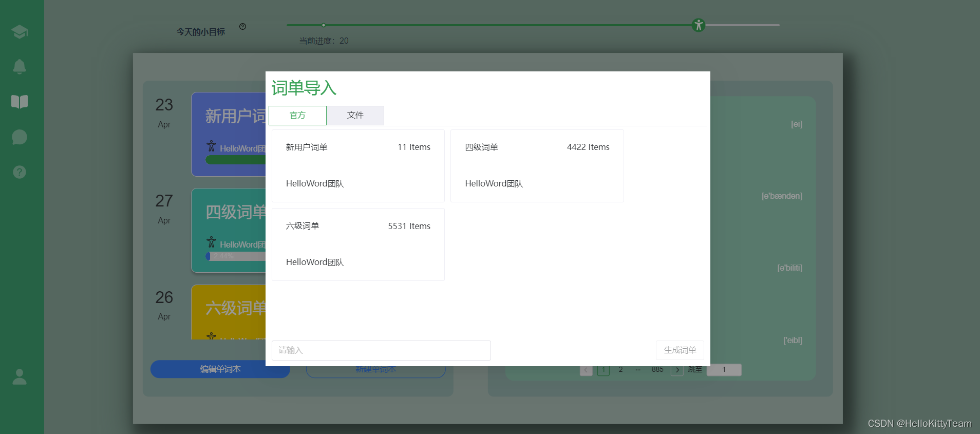Switch to the 文件 tab
Viewport: 980px width, 434px height.
click(355, 116)
